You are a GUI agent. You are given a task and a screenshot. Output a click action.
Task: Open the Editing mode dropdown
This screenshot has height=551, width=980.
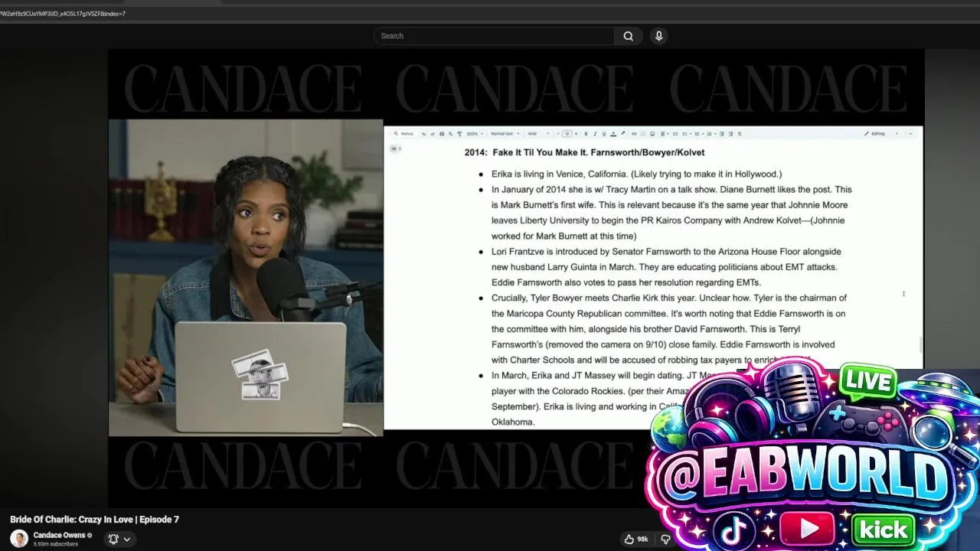click(x=881, y=134)
